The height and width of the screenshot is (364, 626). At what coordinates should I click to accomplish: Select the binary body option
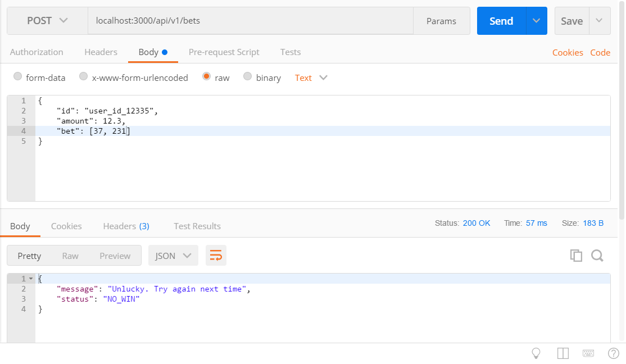[x=247, y=76]
